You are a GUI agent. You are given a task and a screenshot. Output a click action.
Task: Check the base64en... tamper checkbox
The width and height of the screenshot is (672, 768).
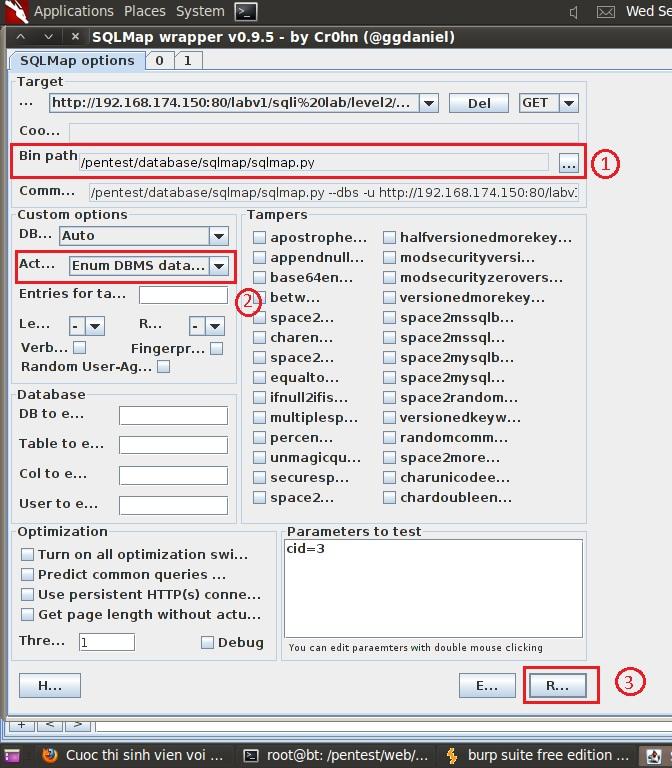tap(259, 278)
